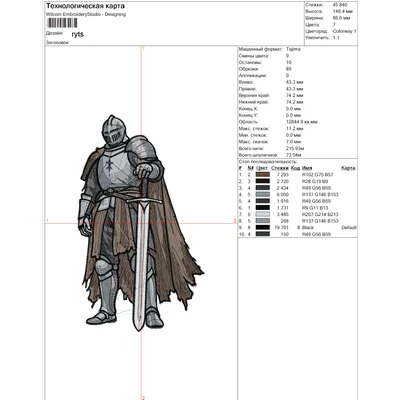Pick the Black swatch beside 19 791
Screen dimensions: 400x400
[263, 228]
